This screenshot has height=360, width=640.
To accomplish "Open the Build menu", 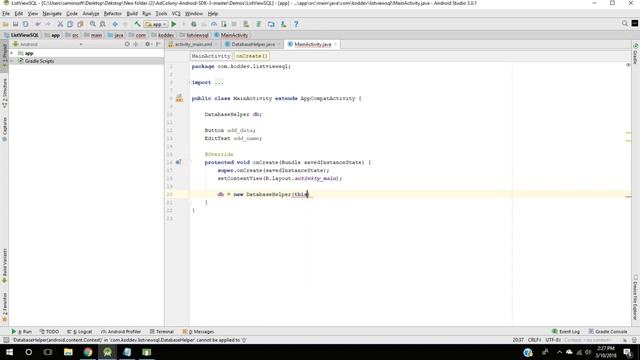I will [132, 13].
